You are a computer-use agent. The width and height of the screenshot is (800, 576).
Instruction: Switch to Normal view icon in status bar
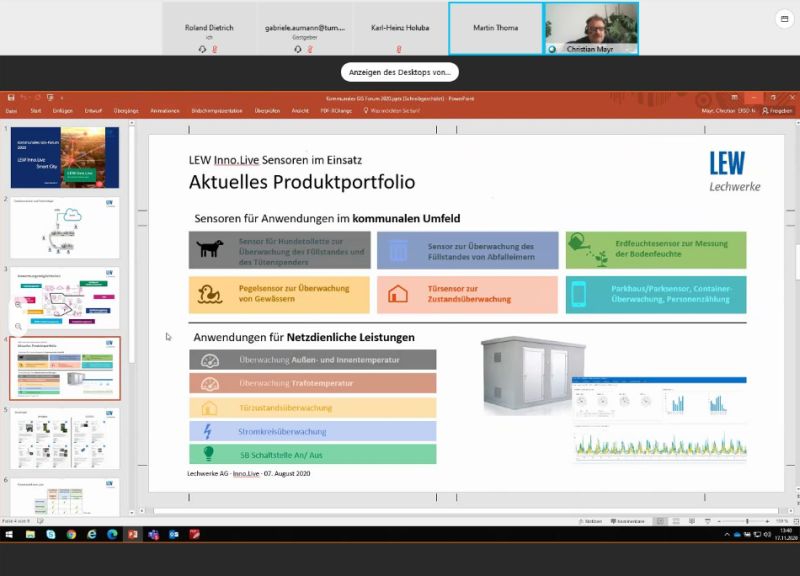(x=660, y=521)
